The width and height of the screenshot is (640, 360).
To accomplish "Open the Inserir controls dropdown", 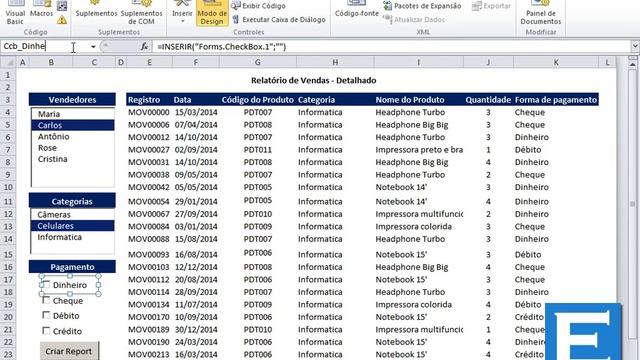I will pos(182,12).
